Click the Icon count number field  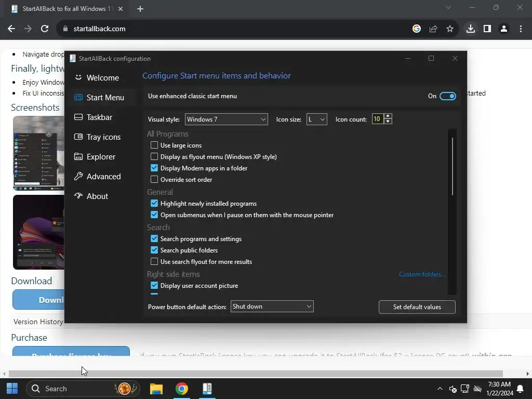(378, 119)
